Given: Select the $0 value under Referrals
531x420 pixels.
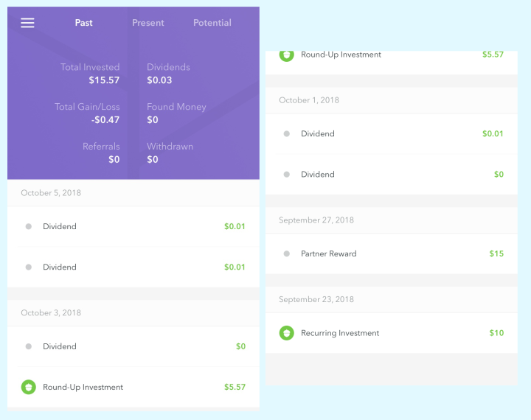Looking at the screenshot, I should [114, 159].
